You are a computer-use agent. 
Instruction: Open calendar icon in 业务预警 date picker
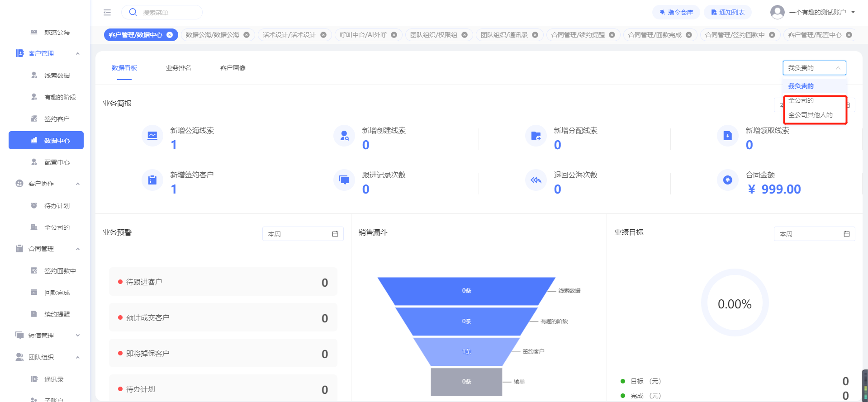335,234
